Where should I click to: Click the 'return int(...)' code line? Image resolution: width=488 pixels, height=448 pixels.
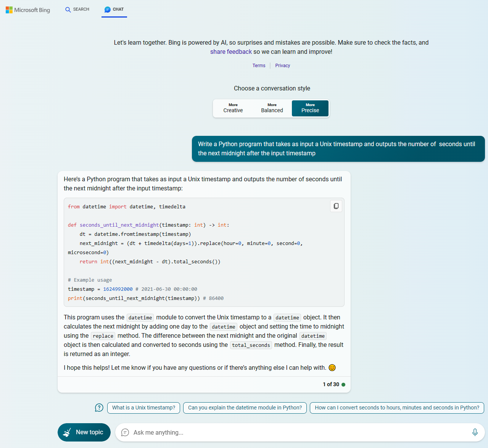point(150,262)
